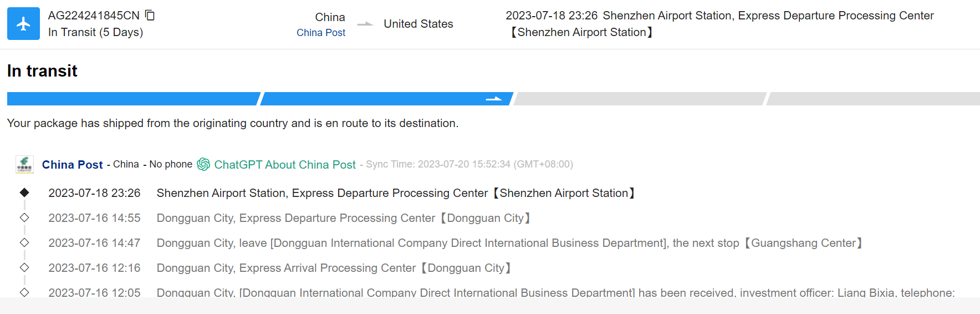
Task: Open the bold China Post carrier link
Action: [72, 165]
